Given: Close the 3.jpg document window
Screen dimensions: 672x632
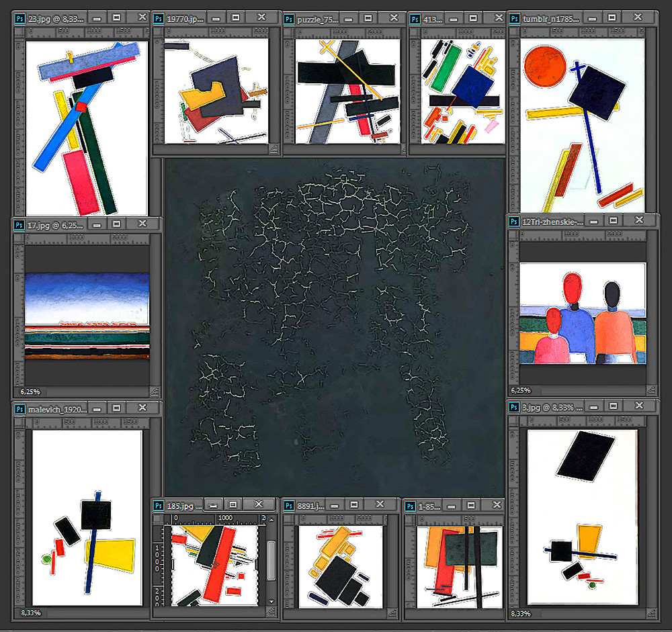Looking at the screenshot, I should click(x=639, y=406).
